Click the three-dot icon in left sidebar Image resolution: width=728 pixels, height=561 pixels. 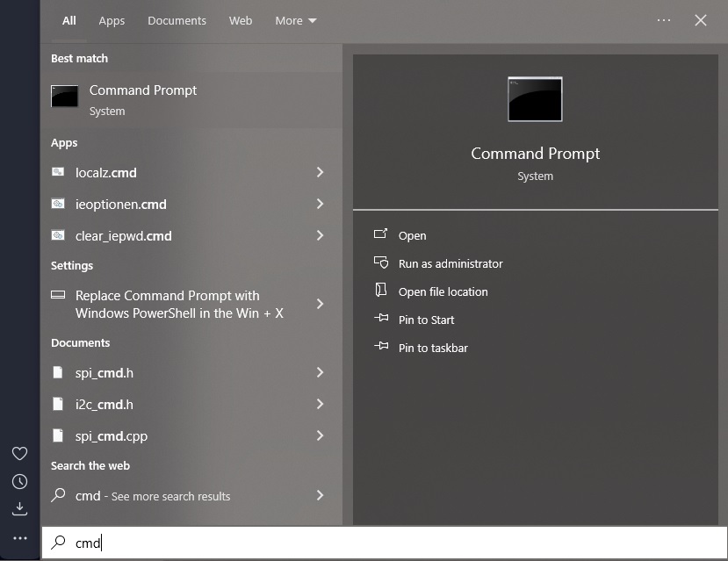[x=20, y=538]
